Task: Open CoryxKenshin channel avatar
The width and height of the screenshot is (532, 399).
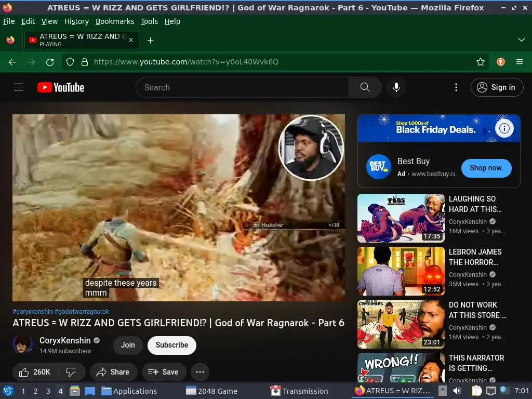Action: click(23, 345)
